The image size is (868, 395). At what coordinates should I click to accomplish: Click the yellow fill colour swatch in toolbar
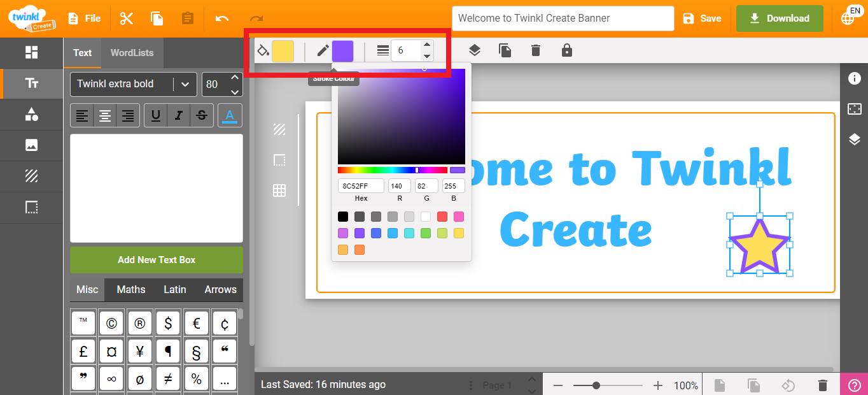point(283,51)
